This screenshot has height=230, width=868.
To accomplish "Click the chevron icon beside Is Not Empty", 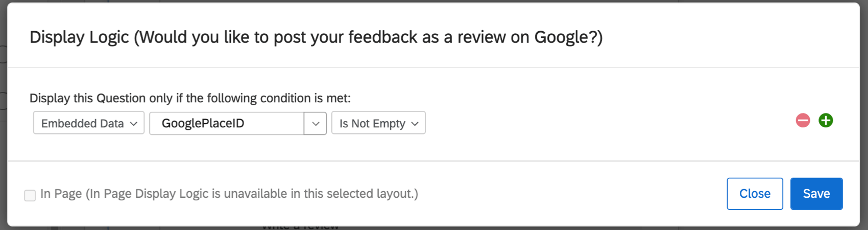I will pos(415,124).
